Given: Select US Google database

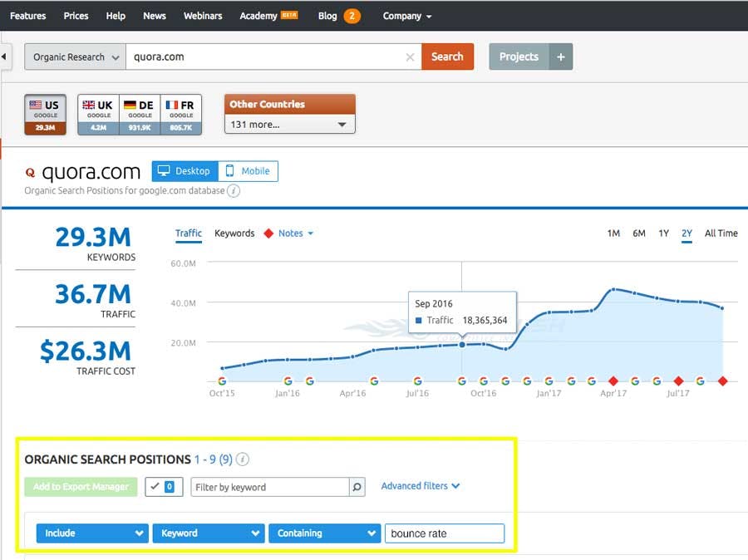Looking at the screenshot, I should click(x=46, y=115).
